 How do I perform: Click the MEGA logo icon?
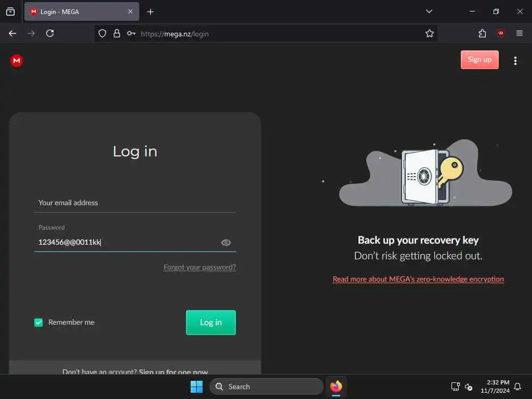16,60
